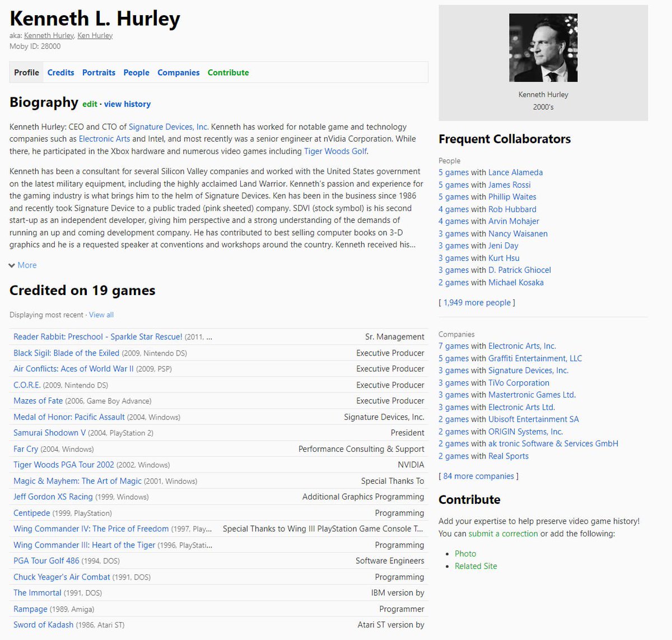This screenshot has width=672, height=640.
Task: Open collaborator Rob Hubbard's page
Action: (512, 209)
